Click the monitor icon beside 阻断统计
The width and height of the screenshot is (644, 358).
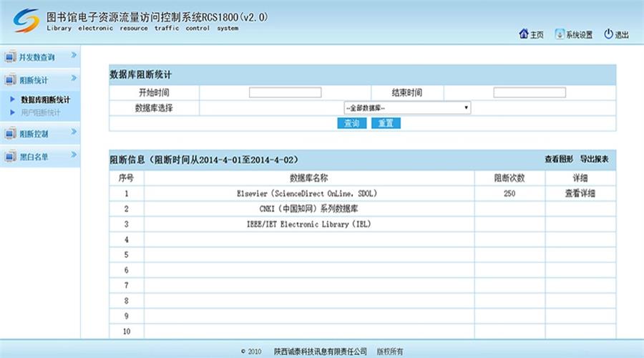click(x=11, y=80)
